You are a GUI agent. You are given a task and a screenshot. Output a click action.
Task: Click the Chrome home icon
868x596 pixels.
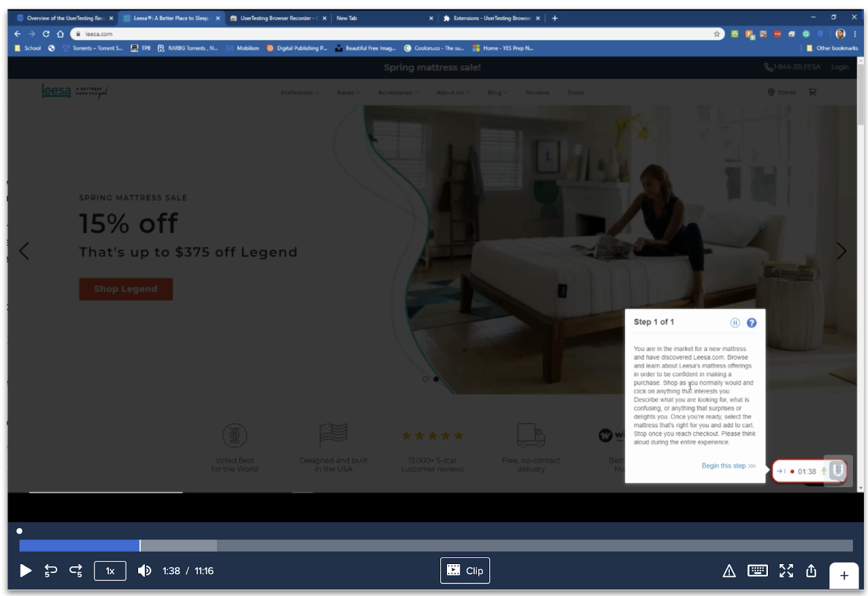(x=60, y=33)
